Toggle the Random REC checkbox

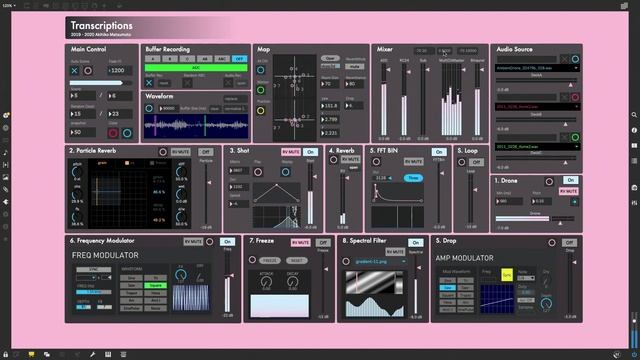point(187,83)
